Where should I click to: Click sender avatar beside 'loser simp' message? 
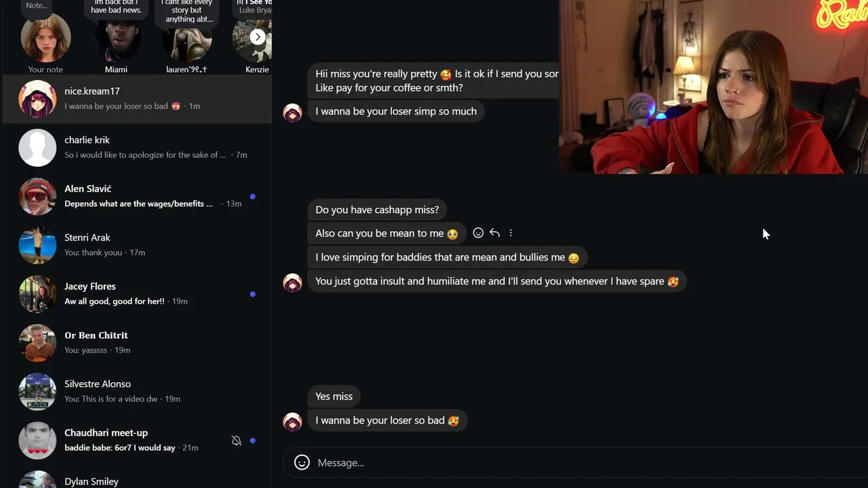point(292,113)
